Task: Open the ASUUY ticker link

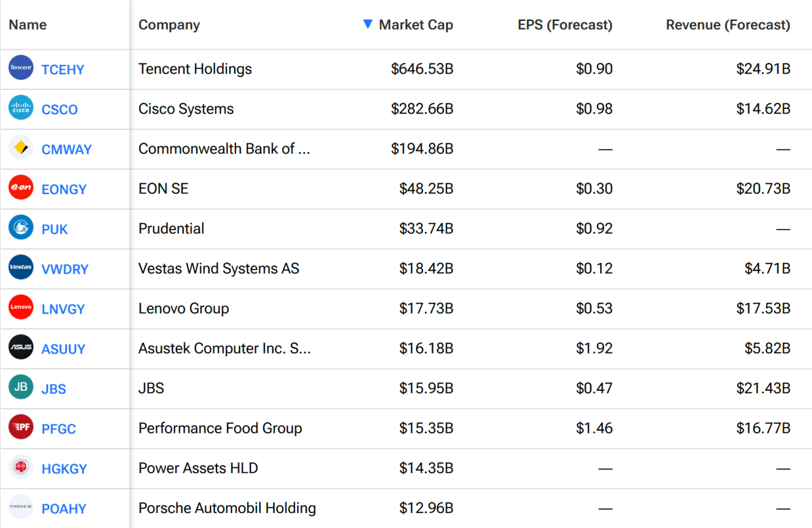Action: [x=64, y=349]
